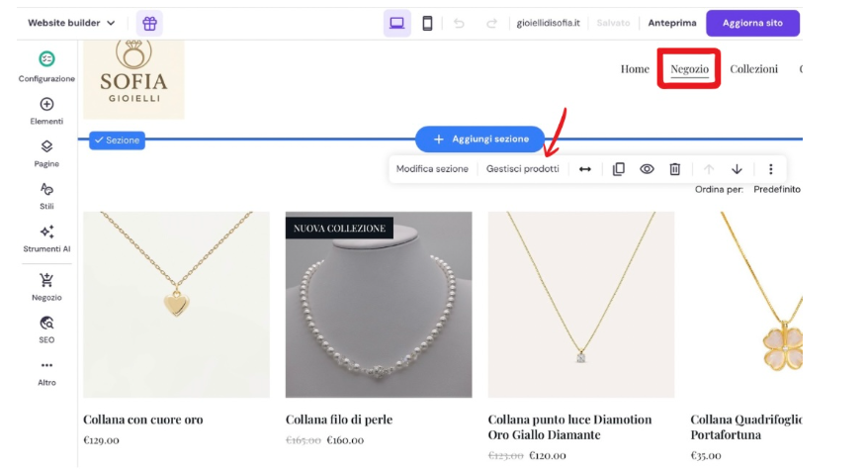Screen dimensions: 868x469
Task: Switch to mobile preview mode
Action: 427,23
